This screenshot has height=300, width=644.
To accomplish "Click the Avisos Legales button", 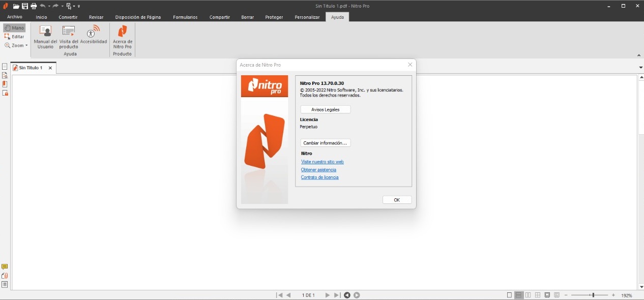I will [x=326, y=109].
